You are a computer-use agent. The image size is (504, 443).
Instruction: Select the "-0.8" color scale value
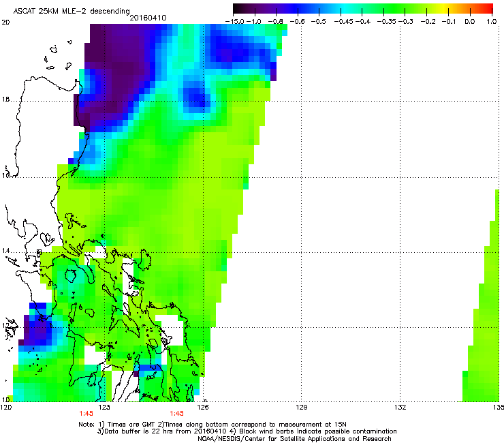click(x=275, y=22)
